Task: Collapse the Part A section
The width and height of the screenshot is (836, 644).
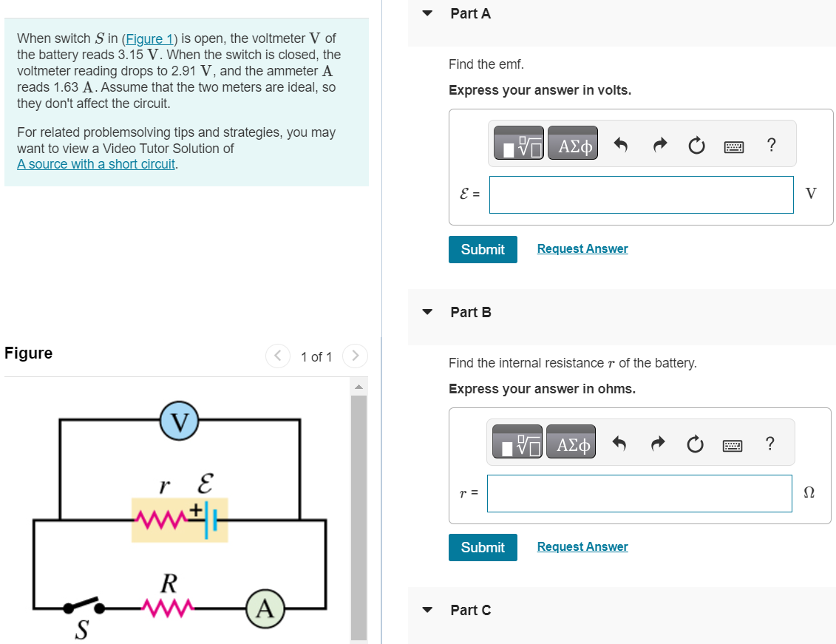Action: 427,13
